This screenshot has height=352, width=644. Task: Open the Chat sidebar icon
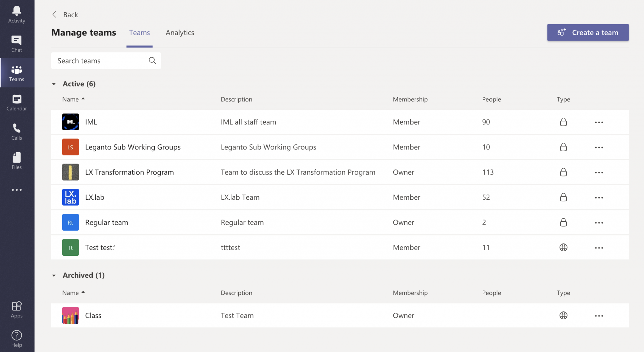coord(17,44)
